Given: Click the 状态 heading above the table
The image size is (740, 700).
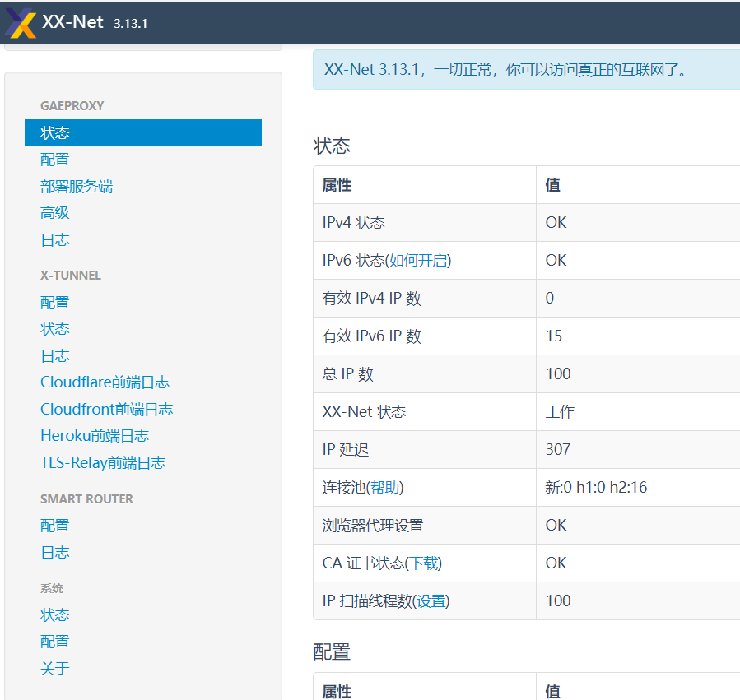Looking at the screenshot, I should (332, 146).
